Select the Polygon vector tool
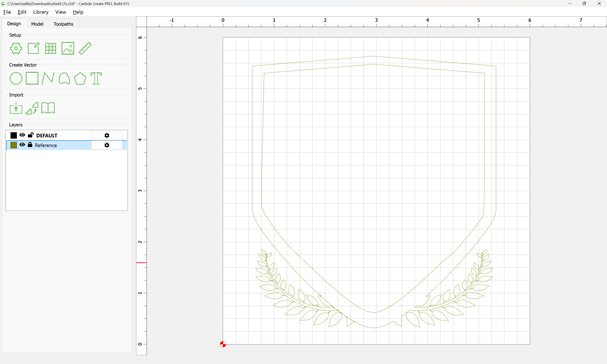This screenshot has height=364, width=607. (x=80, y=78)
